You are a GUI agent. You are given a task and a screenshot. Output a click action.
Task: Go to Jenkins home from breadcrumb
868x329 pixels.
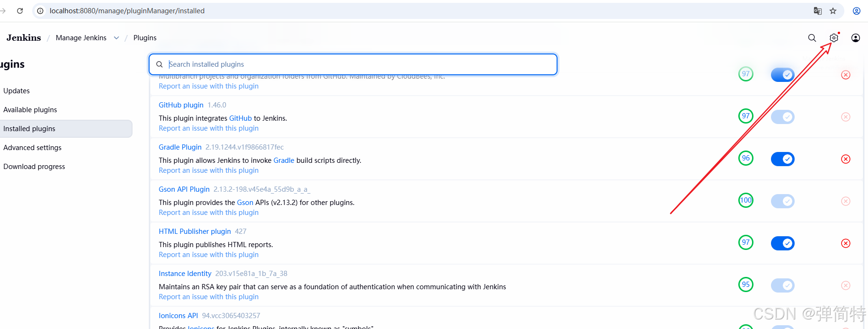coord(24,38)
